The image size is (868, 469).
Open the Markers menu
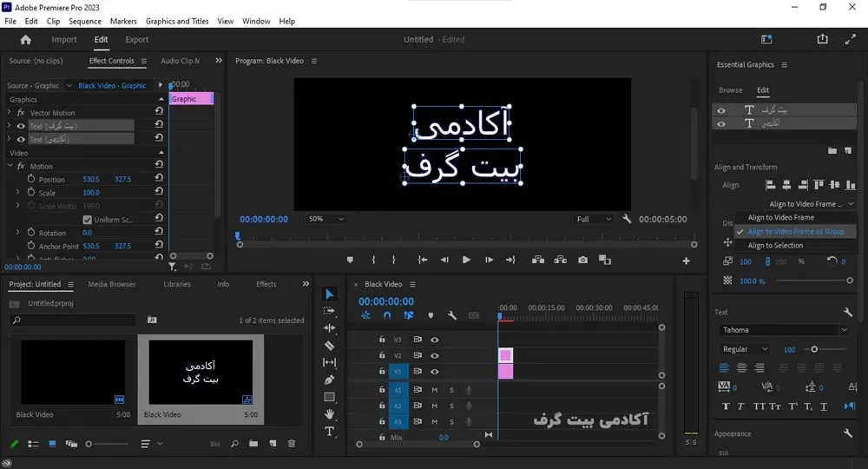point(123,21)
